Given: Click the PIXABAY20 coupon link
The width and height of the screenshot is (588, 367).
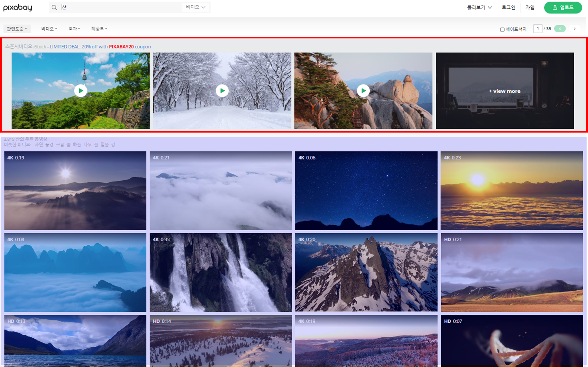Looking at the screenshot, I should pos(121,47).
